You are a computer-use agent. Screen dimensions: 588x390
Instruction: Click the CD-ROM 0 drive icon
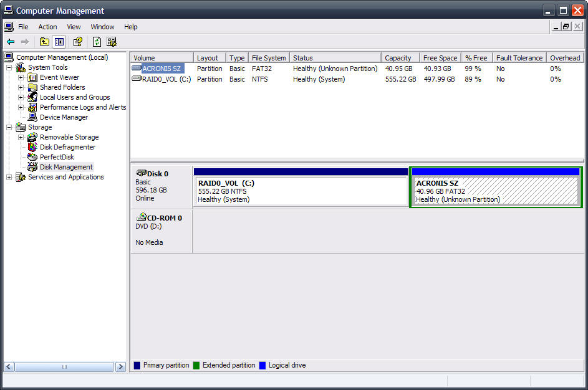[x=142, y=217]
